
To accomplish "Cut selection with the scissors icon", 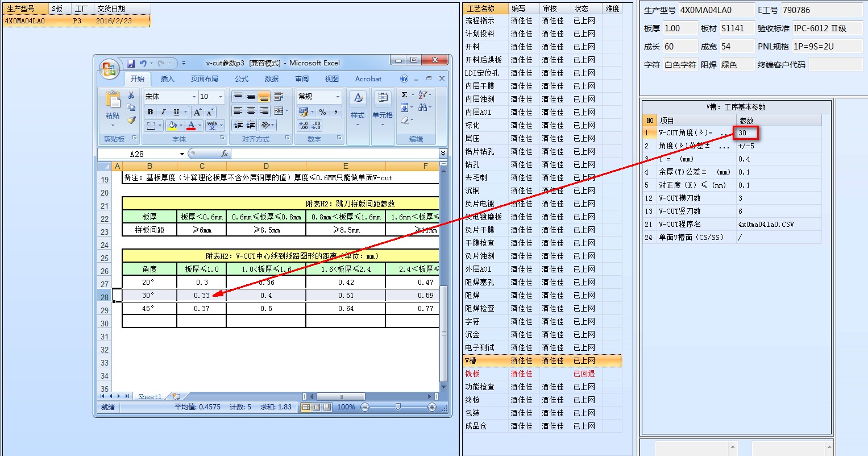I will pyautogui.click(x=131, y=96).
